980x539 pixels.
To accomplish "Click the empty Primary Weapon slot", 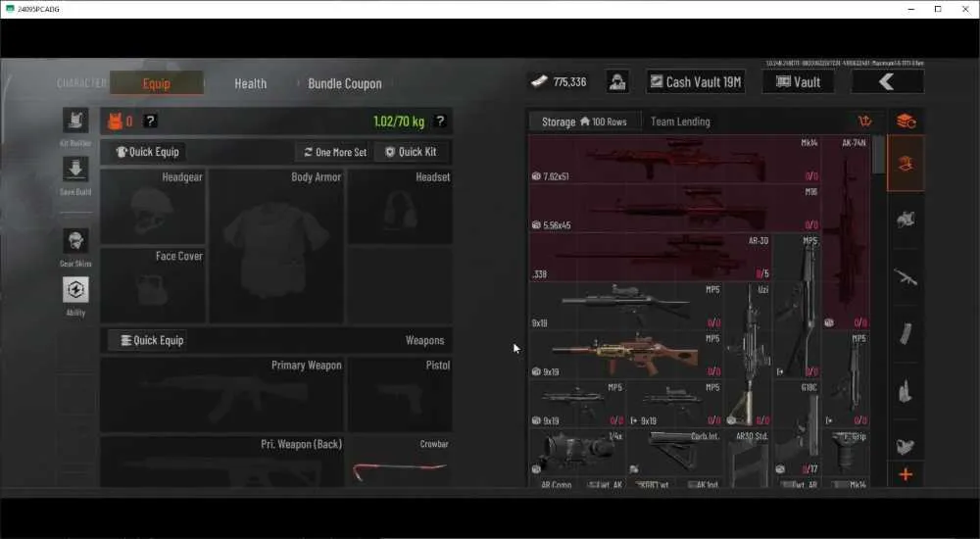I will point(221,395).
